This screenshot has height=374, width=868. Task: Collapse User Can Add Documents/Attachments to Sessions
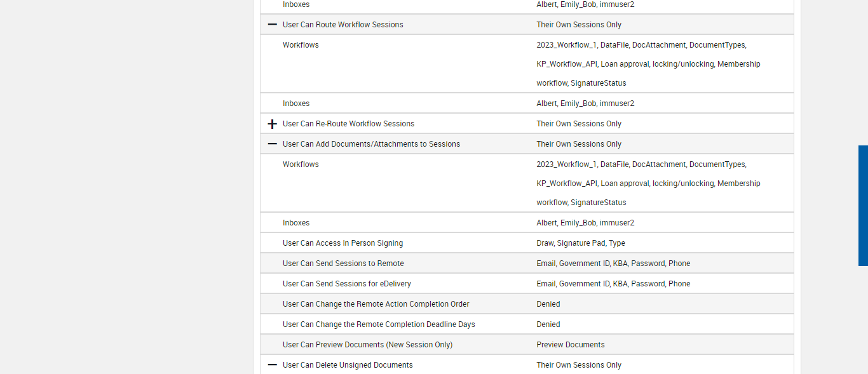pyautogui.click(x=273, y=144)
